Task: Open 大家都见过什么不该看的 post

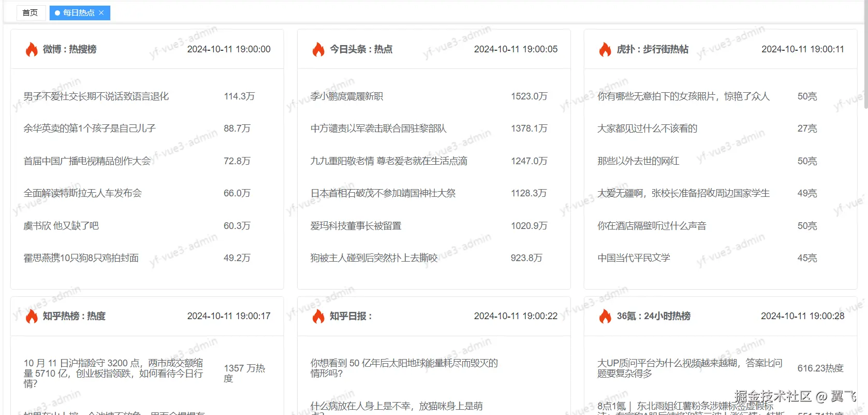Action: (x=648, y=128)
